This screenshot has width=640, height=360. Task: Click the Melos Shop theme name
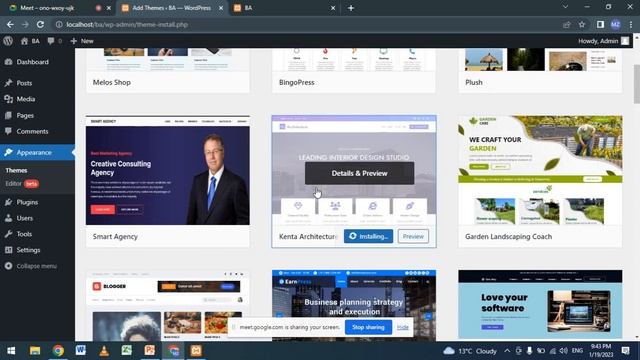point(111,82)
